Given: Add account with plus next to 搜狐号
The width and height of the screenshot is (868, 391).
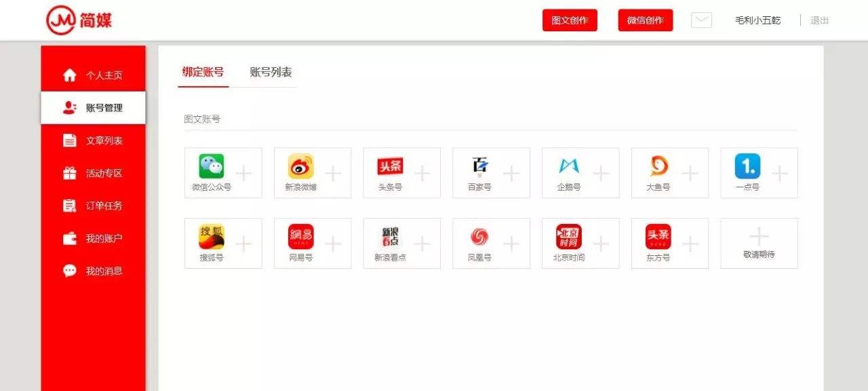Looking at the screenshot, I should (243, 244).
